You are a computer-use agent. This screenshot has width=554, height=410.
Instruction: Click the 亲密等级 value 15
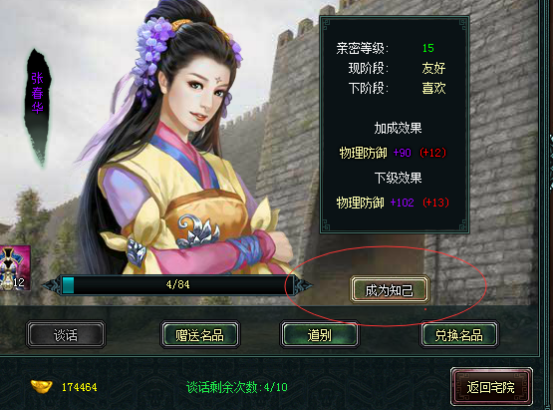[x=428, y=48]
